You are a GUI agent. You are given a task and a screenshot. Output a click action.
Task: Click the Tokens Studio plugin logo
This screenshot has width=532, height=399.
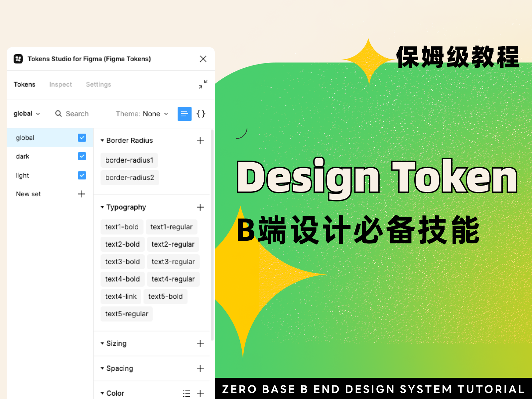coord(18,59)
